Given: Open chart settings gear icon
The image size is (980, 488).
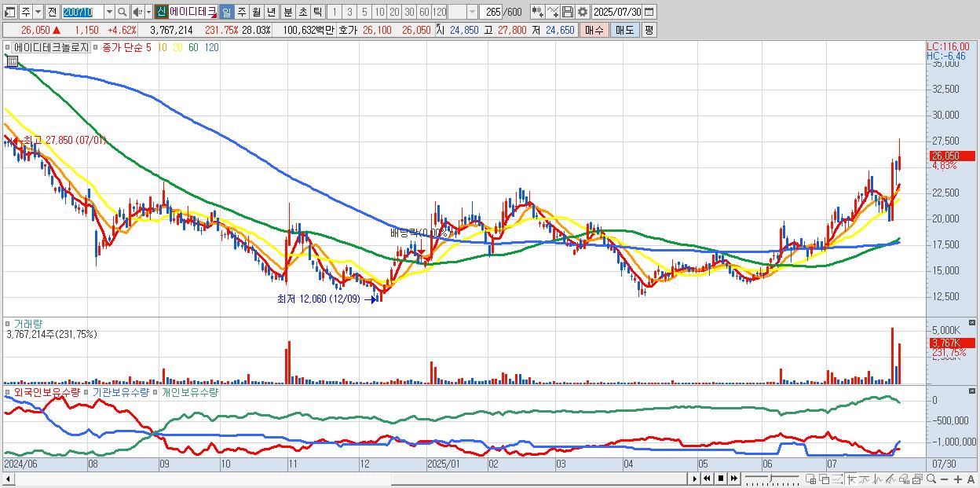Looking at the screenshot, I should coord(583,12).
